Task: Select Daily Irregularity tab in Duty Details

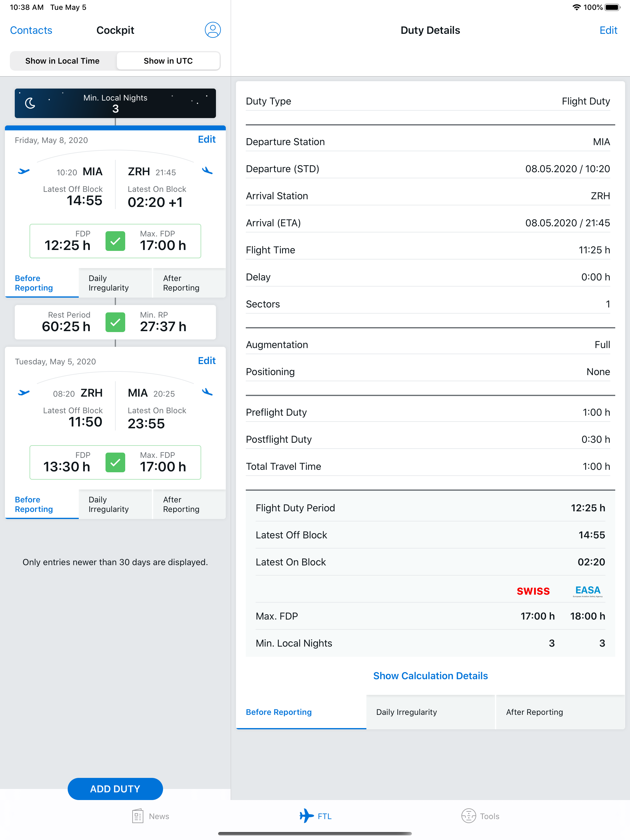Action: 431,712
